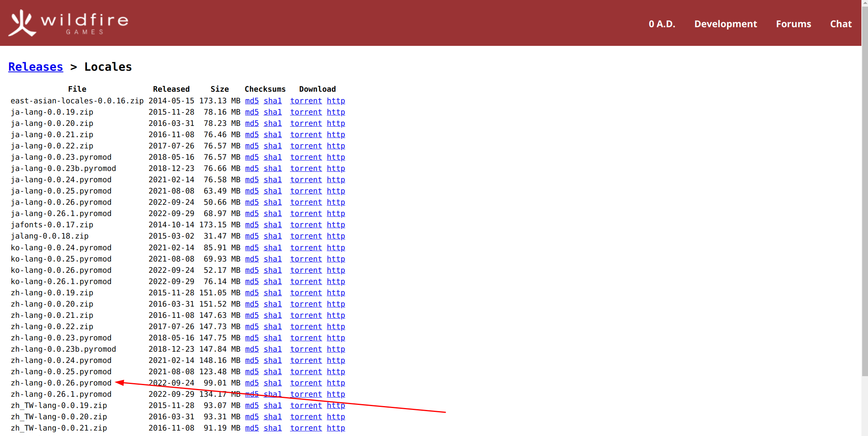The width and height of the screenshot is (868, 436).
Task: Get torrent for zh-lang-0.0.25.pyromod
Action: [x=306, y=371]
